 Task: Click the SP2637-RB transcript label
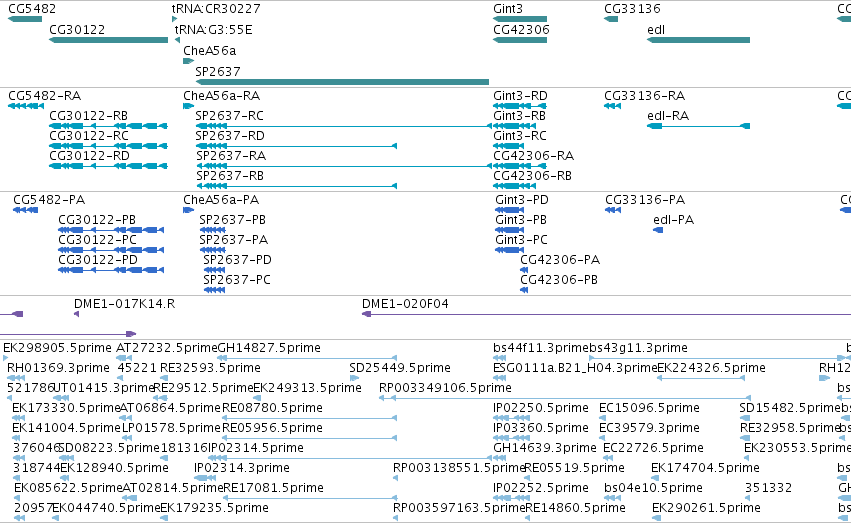click(230, 176)
